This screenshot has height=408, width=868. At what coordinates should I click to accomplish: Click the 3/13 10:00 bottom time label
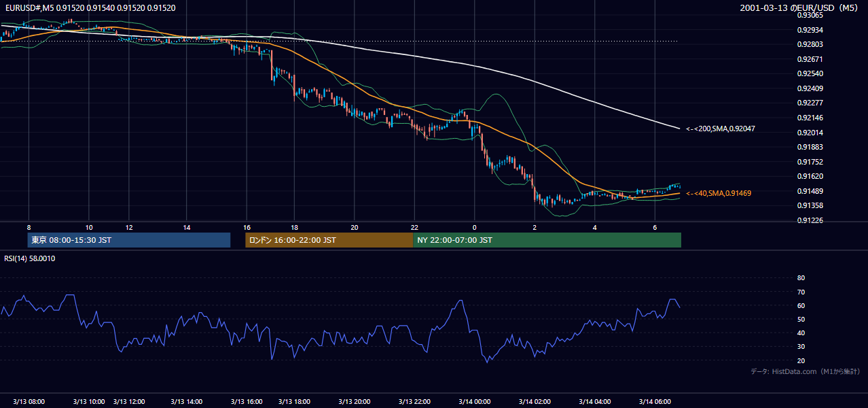tap(89, 402)
